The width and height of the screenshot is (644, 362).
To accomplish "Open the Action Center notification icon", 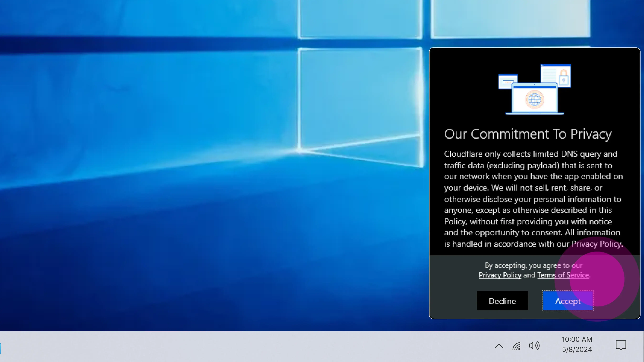I will (x=621, y=346).
